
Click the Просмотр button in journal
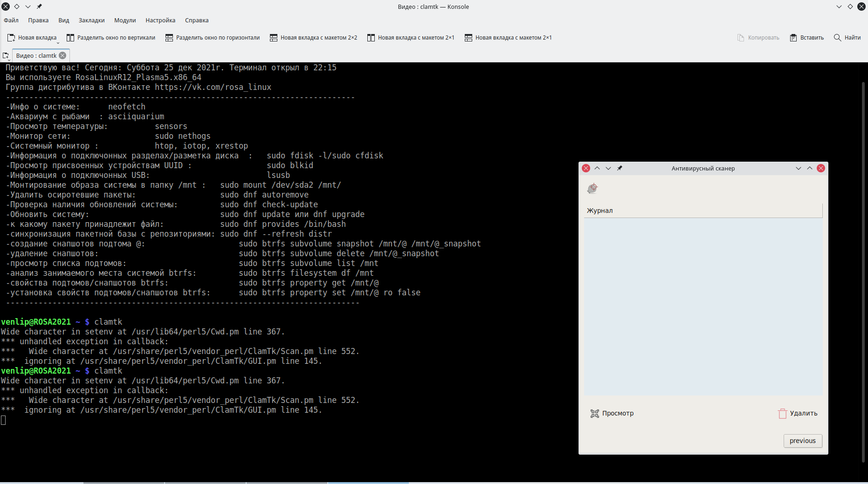612,413
